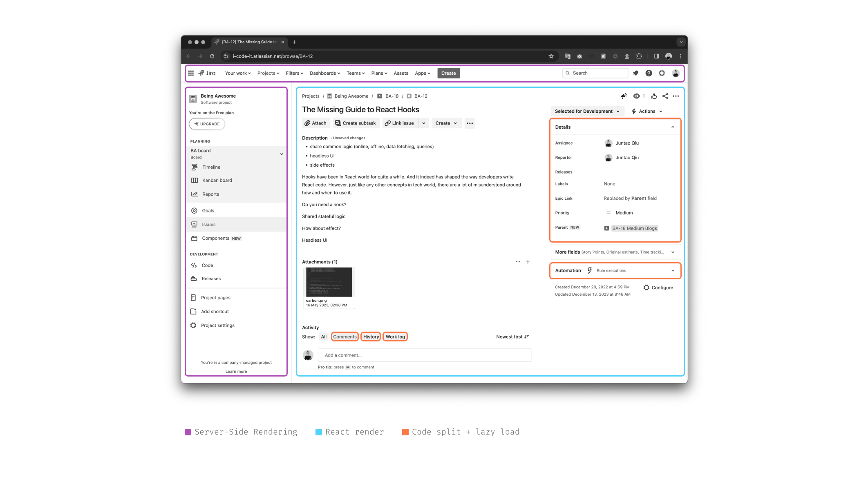
Task: Open the carbon.png attachment thumbnail
Action: click(x=329, y=282)
